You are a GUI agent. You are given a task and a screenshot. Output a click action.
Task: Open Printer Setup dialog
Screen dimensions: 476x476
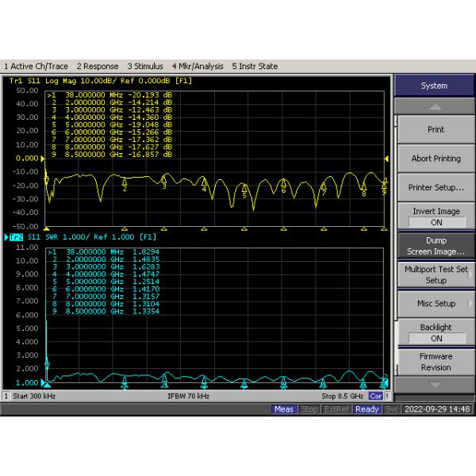pyautogui.click(x=435, y=188)
